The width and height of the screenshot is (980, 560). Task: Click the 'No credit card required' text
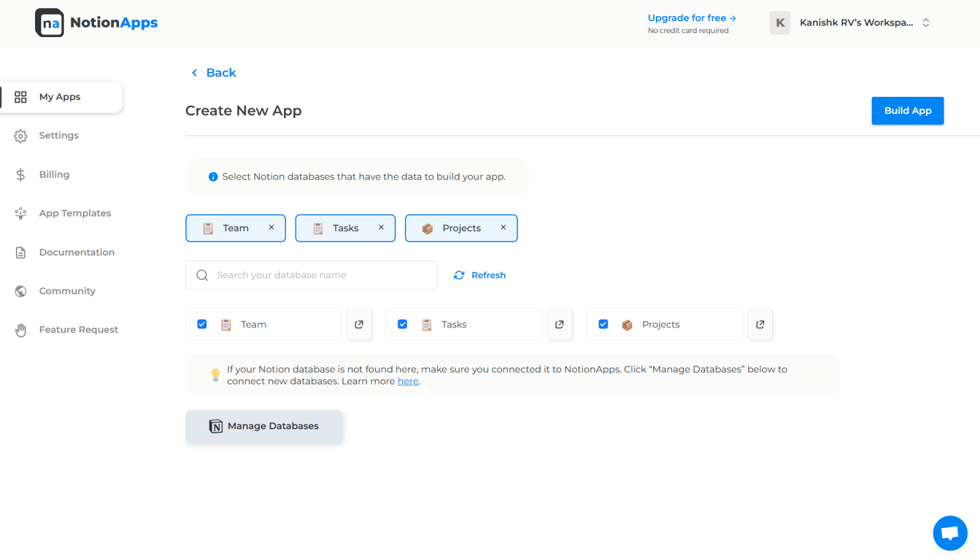[688, 31]
